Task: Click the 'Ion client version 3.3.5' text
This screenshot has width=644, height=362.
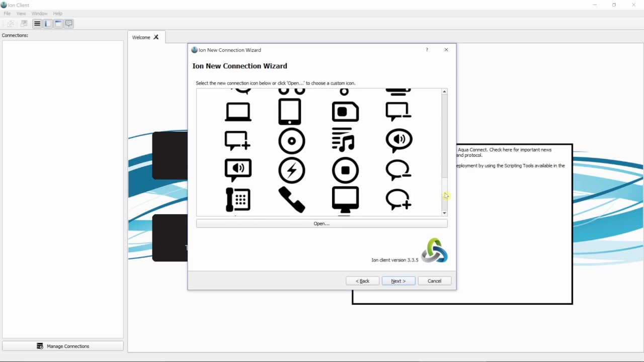Action: pos(395,260)
